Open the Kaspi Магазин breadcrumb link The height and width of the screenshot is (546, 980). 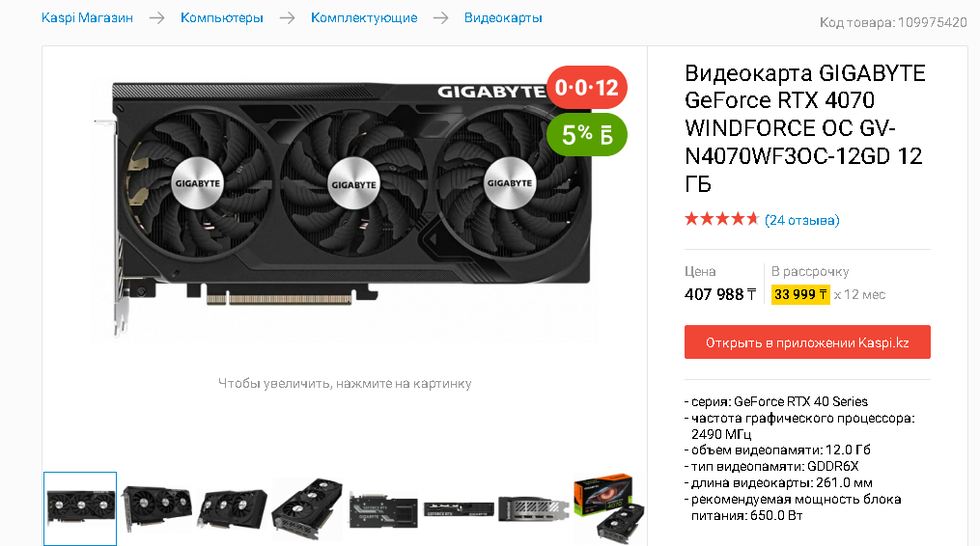click(87, 18)
